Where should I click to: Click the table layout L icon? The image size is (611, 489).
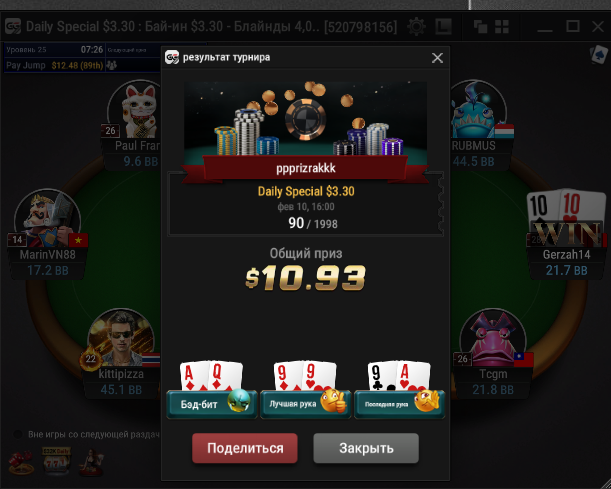coord(443,27)
